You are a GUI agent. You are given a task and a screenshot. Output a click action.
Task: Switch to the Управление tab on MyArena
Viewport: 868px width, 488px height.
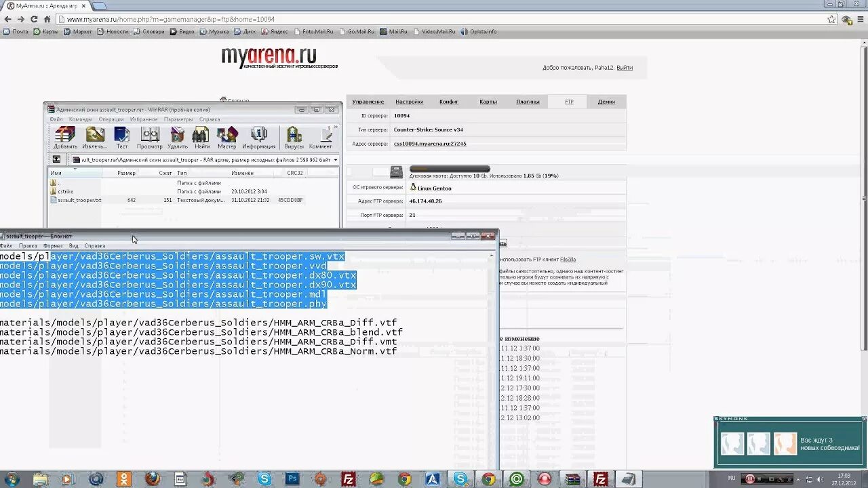pyautogui.click(x=368, y=102)
